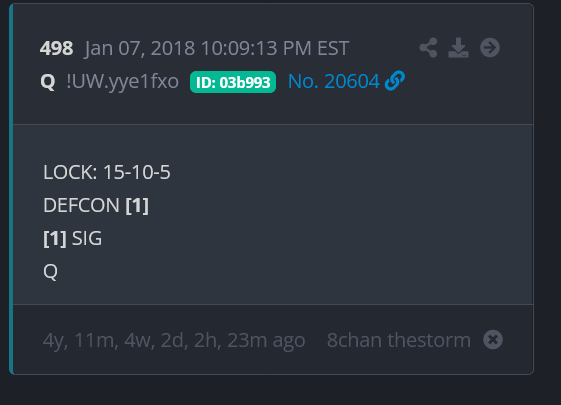Download the post using the download icon
Image resolution: width=561 pixels, height=405 pixels.
pyautogui.click(x=458, y=48)
